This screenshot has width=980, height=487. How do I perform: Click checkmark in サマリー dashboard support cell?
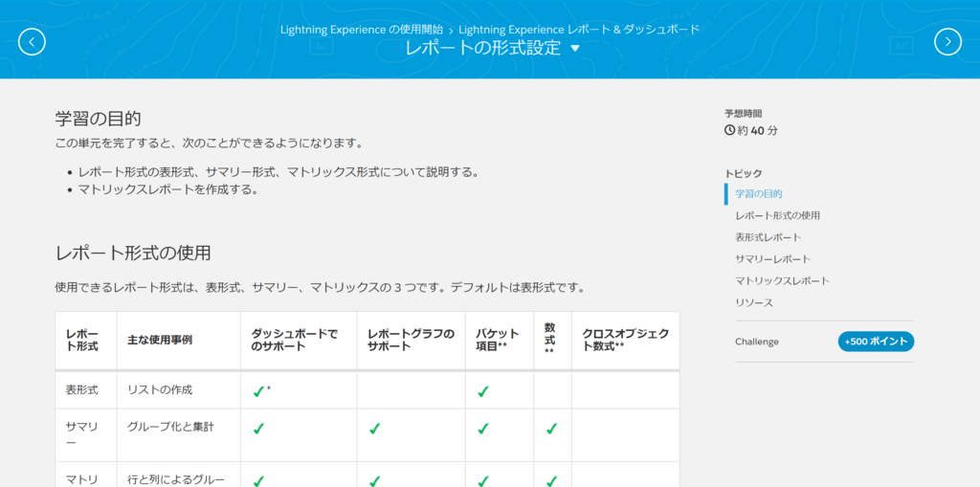point(258,429)
